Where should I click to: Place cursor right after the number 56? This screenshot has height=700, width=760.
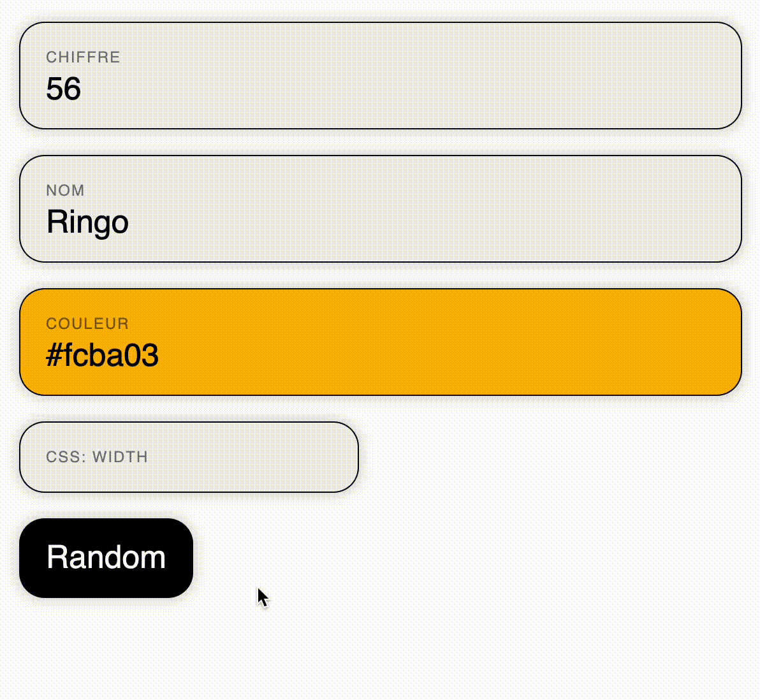tap(82, 89)
